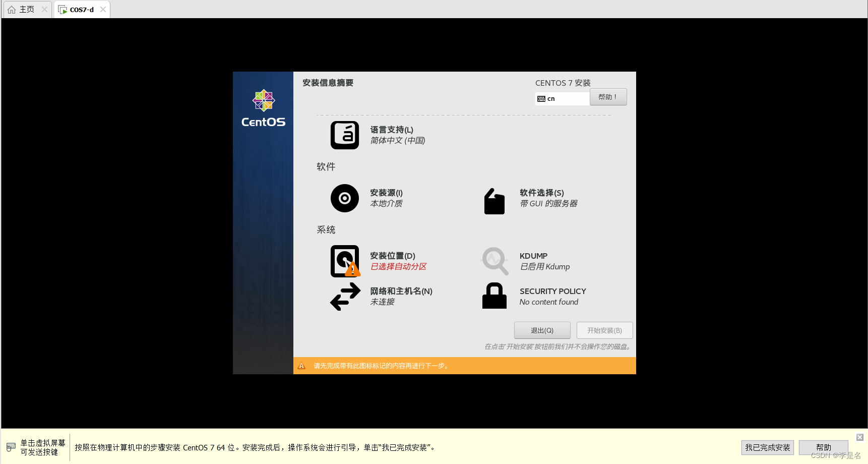
Task: Click the keyboard layout icon next to cn
Action: [x=541, y=99]
